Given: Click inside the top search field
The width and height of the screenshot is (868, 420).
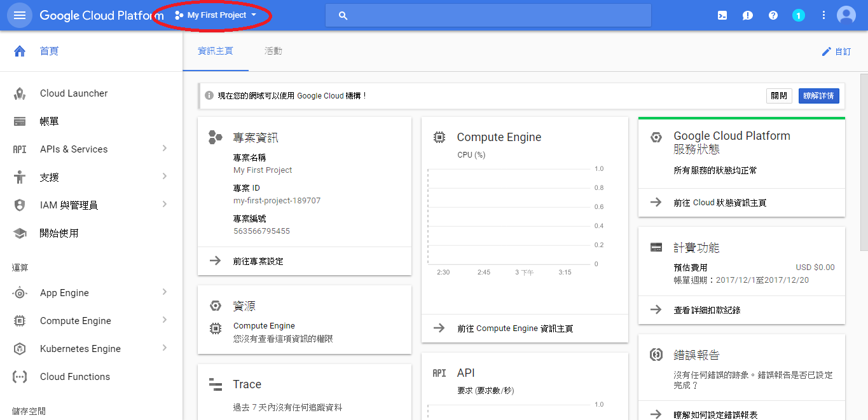Looking at the screenshot, I should click(488, 15).
